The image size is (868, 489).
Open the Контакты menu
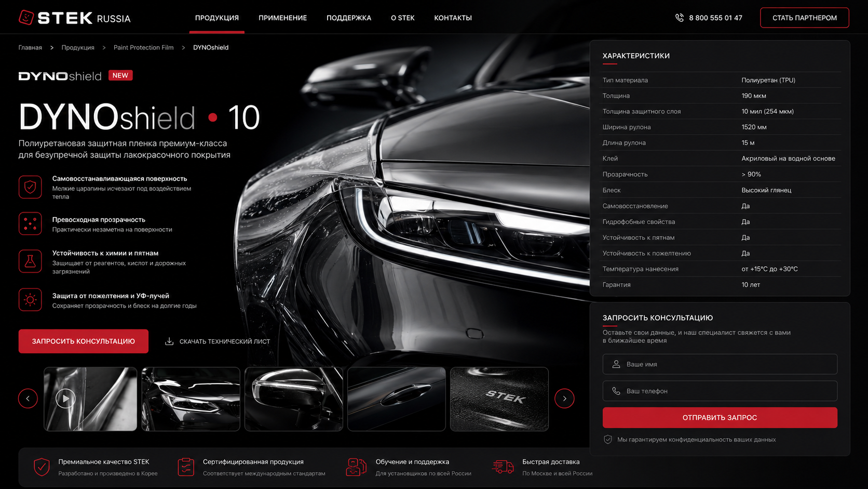pos(453,18)
